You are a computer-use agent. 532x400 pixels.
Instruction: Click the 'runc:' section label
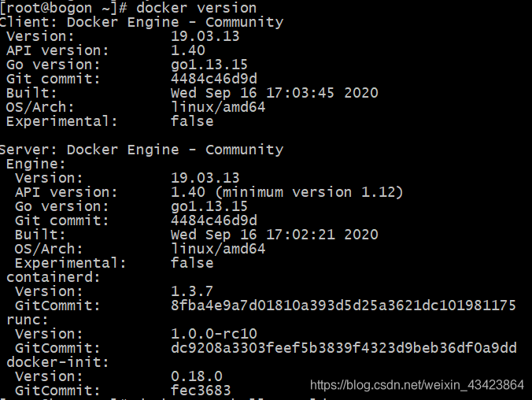point(28,320)
